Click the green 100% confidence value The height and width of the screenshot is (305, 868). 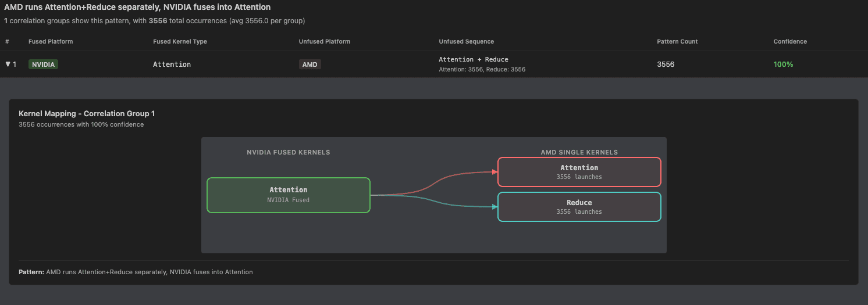783,64
